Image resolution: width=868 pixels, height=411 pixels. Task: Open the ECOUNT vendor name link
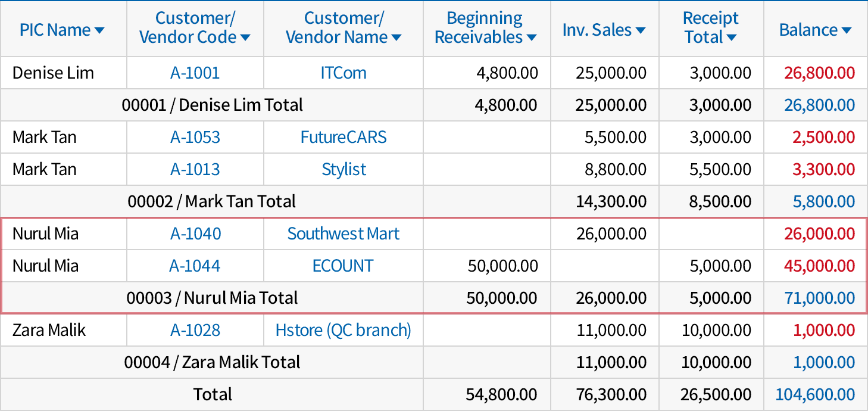pos(344,266)
